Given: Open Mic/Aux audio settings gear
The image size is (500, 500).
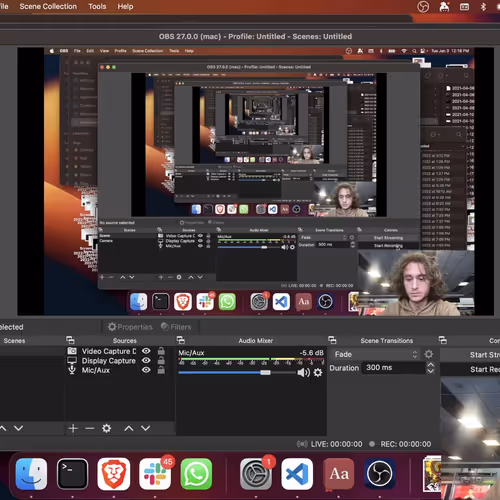Looking at the screenshot, I should click(318, 372).
